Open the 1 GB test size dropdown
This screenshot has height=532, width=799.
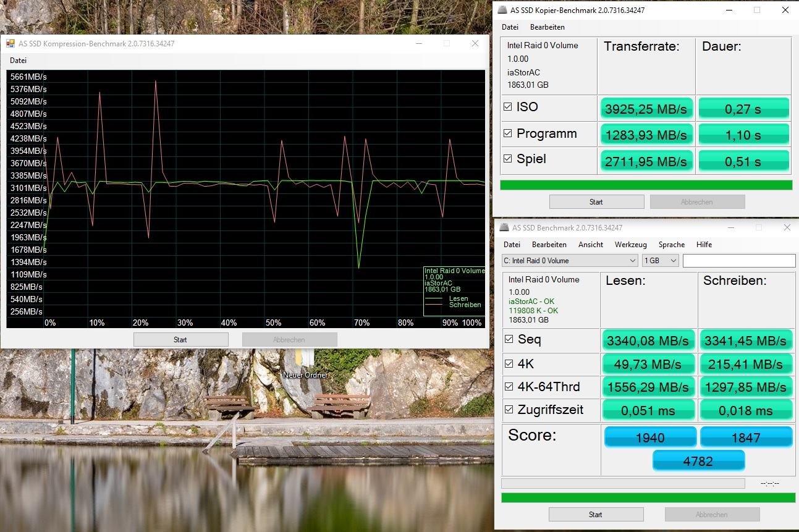(661, 261)
